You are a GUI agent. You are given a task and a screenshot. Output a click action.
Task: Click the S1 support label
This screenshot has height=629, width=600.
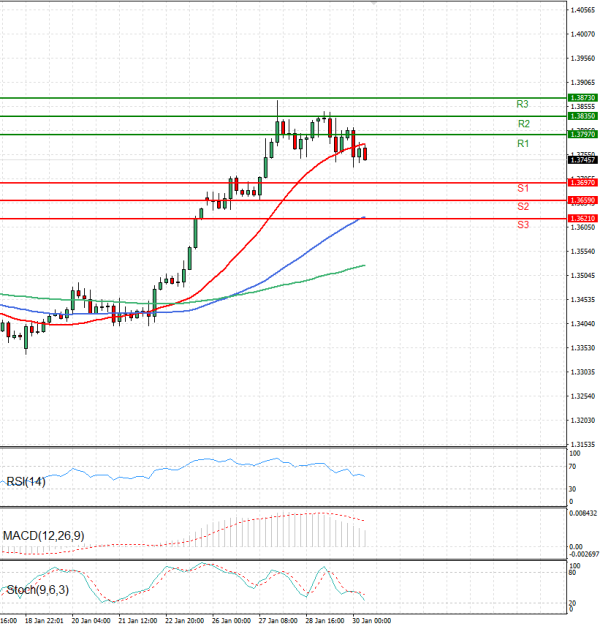tap(522, 188)
